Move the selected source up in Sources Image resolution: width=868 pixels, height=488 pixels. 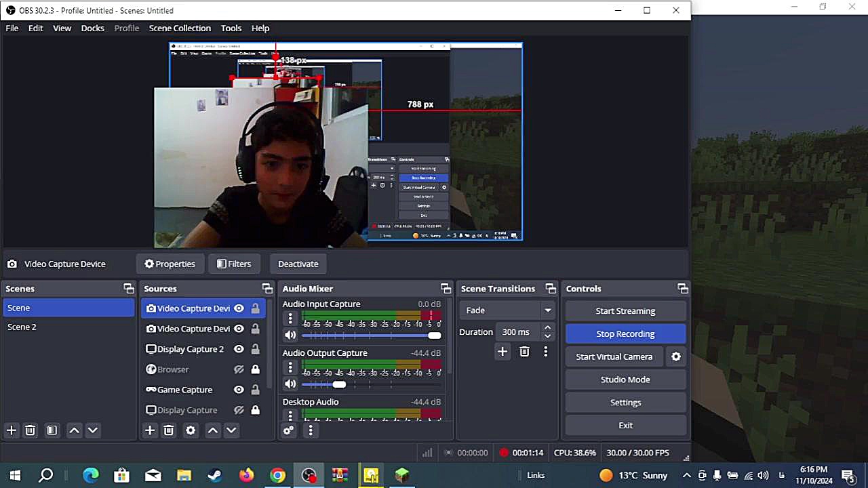[213, 430]
